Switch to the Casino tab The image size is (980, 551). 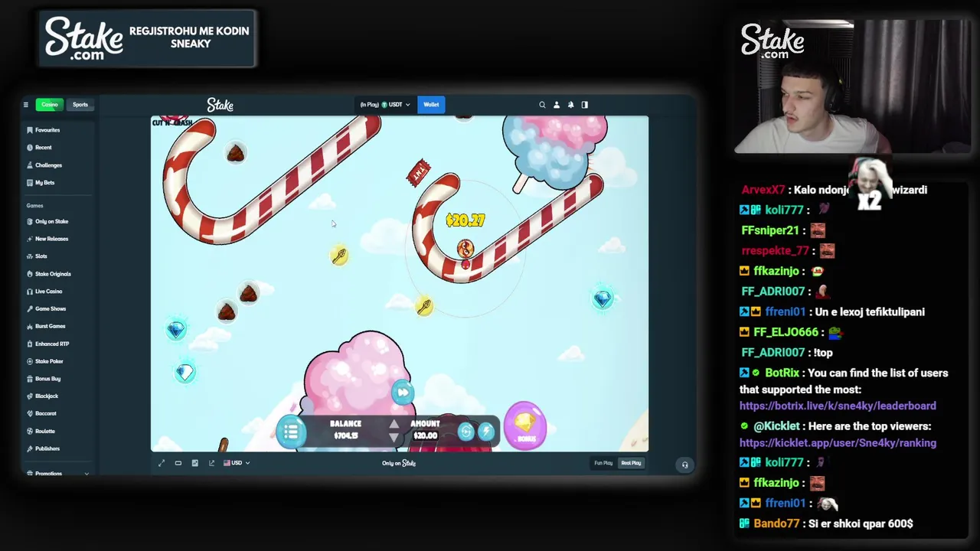pos(50,105)
